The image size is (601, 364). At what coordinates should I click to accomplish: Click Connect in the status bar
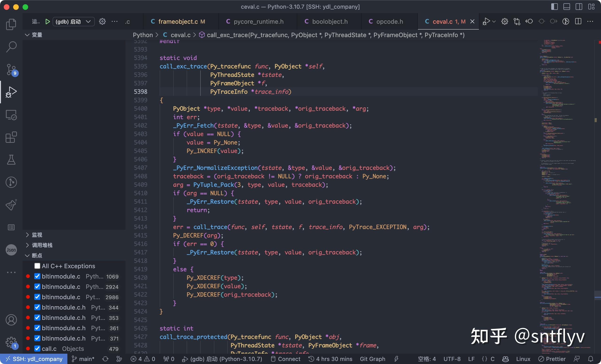tap(289, 359)
